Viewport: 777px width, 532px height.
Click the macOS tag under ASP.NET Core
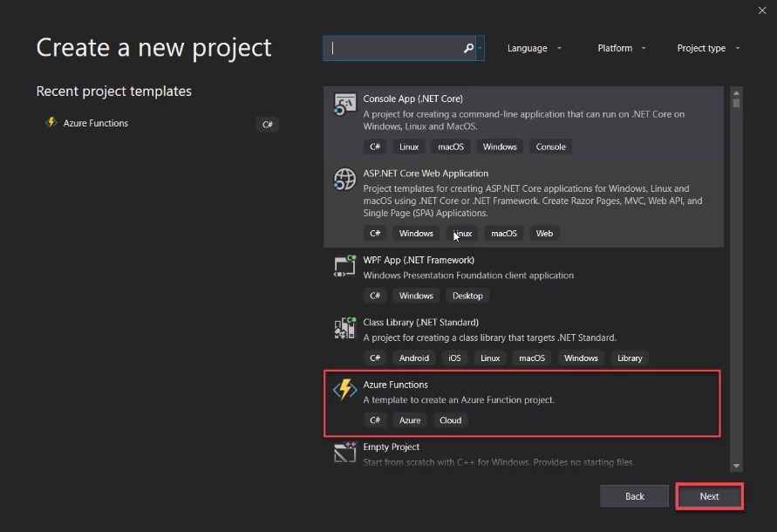pyautogui.click(x=503, y=234)
